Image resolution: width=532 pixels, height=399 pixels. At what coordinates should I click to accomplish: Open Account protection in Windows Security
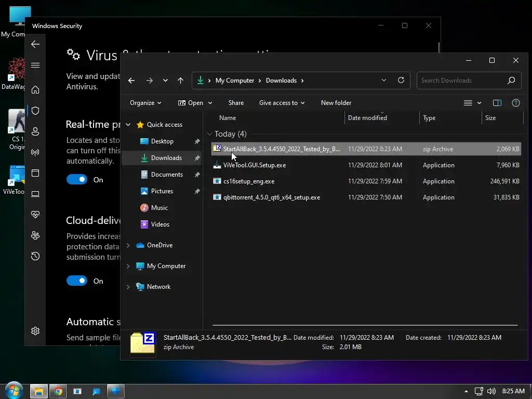pos(35,131)
